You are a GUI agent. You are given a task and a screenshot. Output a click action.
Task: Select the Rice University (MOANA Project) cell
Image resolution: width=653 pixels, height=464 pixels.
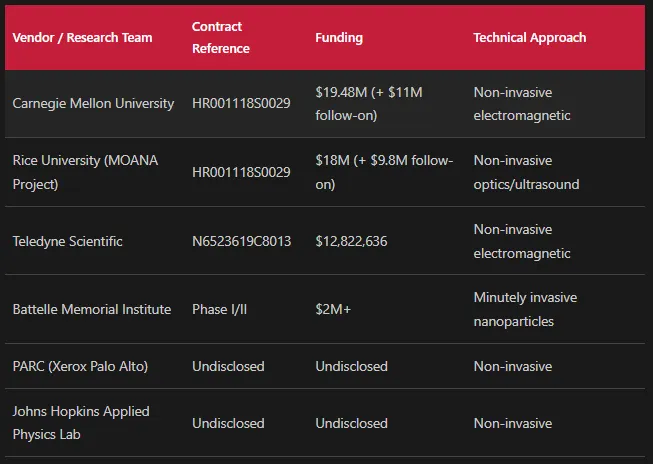(85, 172)
